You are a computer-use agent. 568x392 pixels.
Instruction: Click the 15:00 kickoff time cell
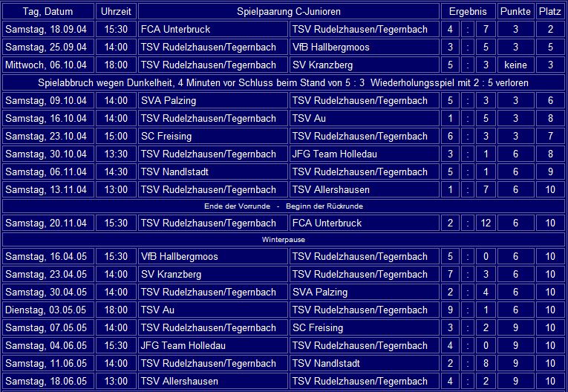pos(115,136)
